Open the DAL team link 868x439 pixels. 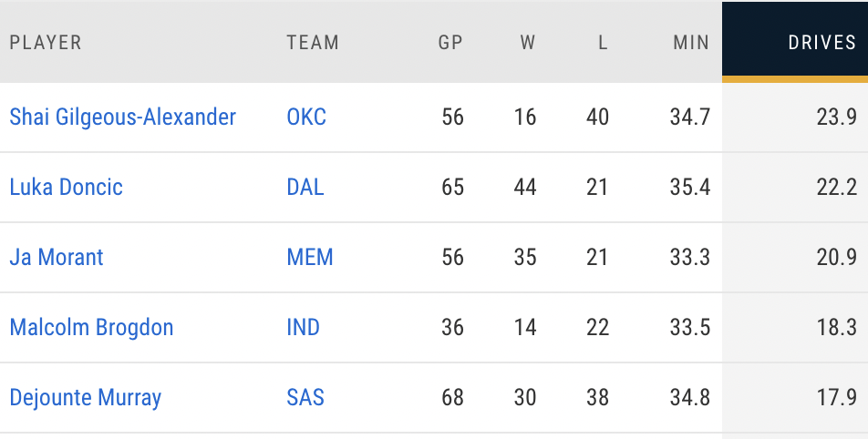click(305, 188)
